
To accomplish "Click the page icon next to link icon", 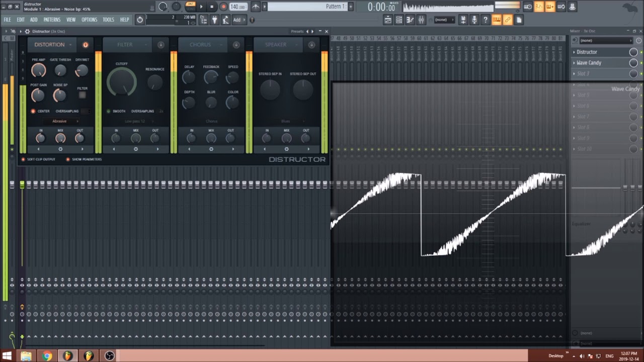I will [x=519, y=20].
